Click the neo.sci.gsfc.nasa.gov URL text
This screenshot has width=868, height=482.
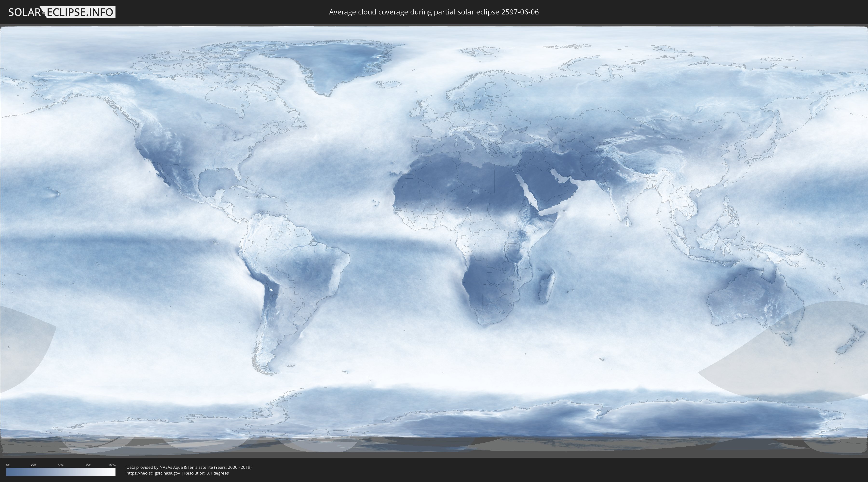[x=153, y=473]
